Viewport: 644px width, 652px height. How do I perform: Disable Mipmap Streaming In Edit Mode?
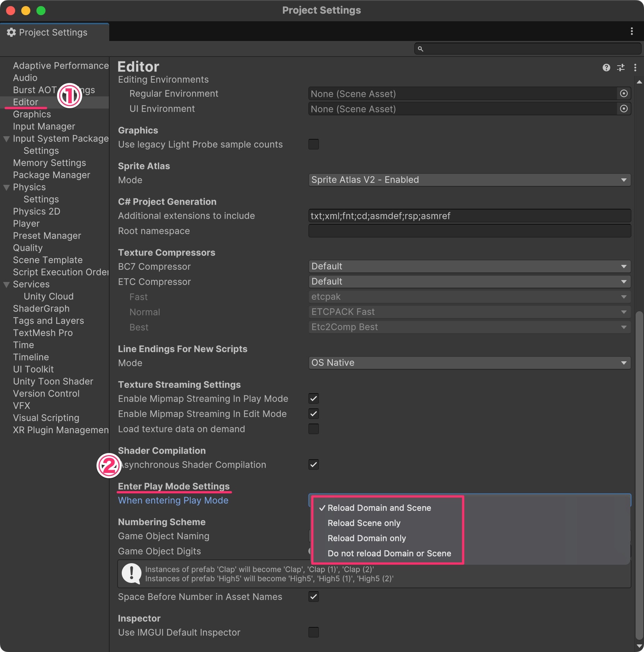coord(314,414)
